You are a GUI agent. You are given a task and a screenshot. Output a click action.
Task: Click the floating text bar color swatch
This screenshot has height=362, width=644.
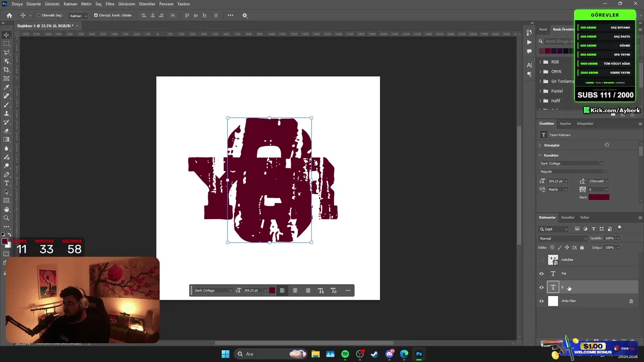[272, 291]
